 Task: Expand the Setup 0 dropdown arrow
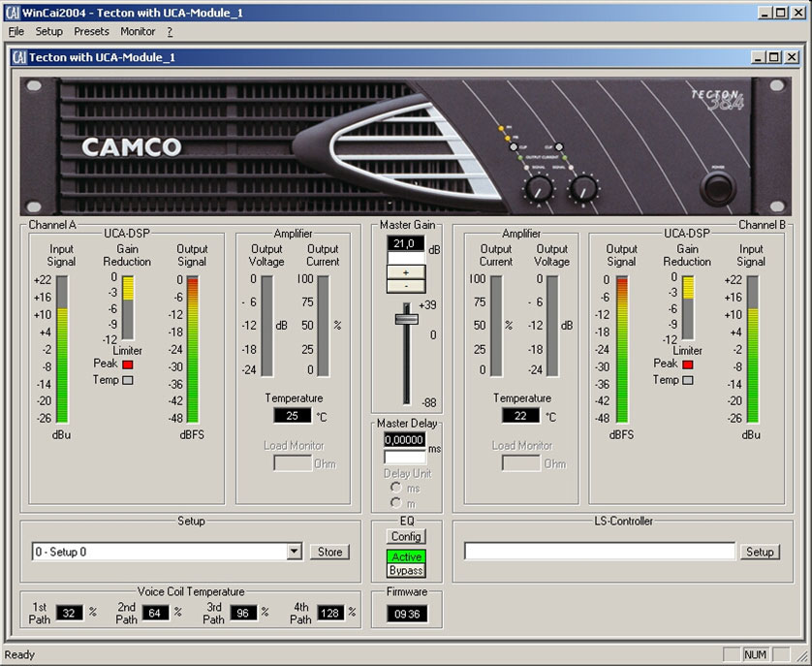click(295, 552)
